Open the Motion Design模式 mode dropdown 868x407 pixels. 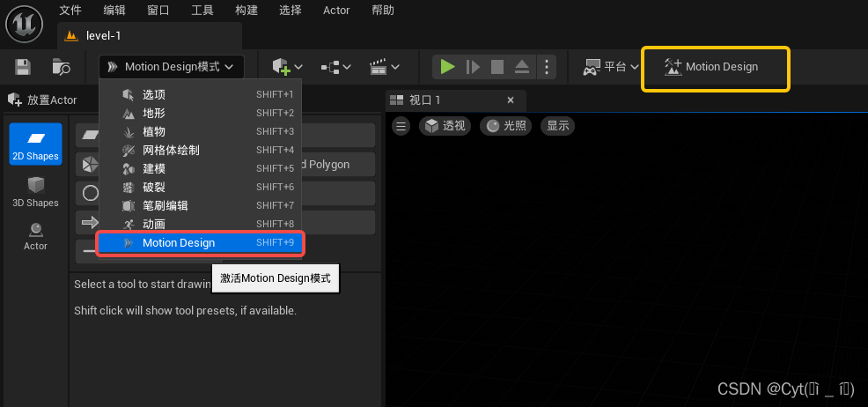[x=173, y=67]
